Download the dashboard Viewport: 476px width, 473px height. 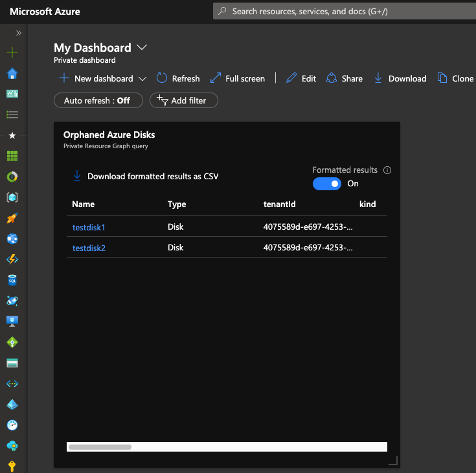[x=400, y=78]
